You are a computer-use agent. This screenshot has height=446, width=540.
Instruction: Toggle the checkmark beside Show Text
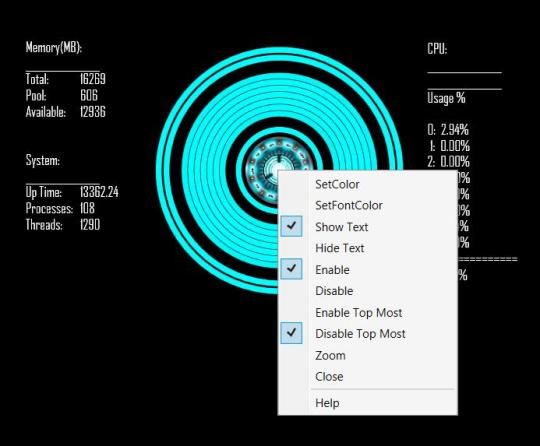click(291, 226)
